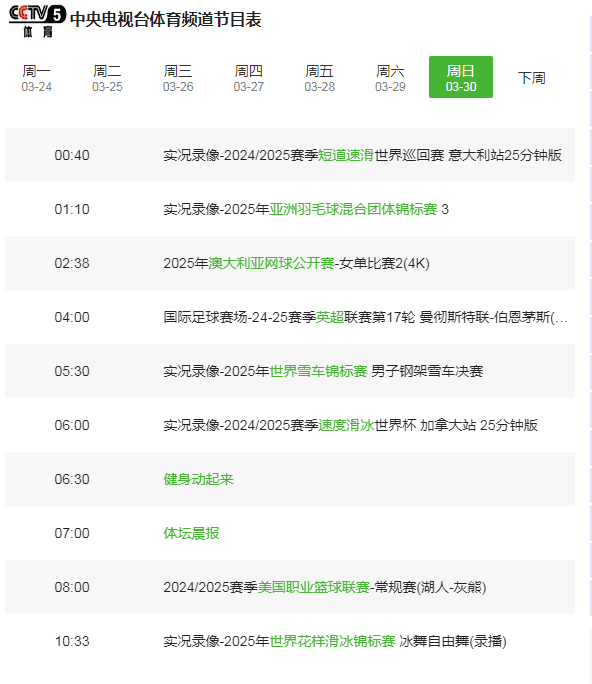Screen dimensions: 592x684
Task: Select the highlighted 周日 03-30 tab
Action: click(x=461, y=77)
